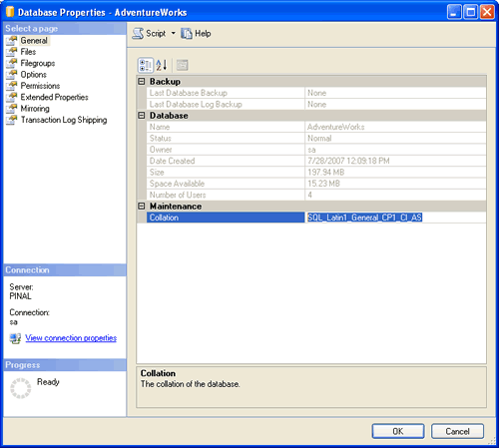This screenshot has width=499, height=448.
Task: Open the Mirroring page
Action: point(35,109)
